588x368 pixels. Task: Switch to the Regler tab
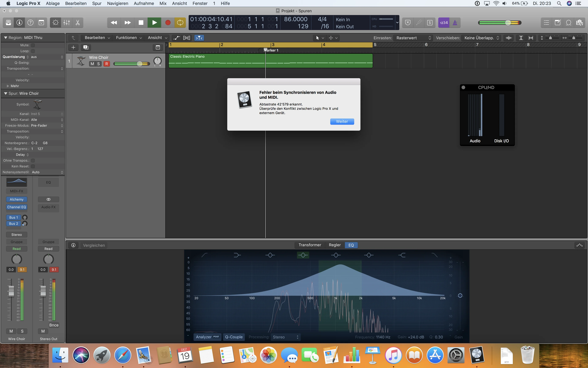coord(335,245)
